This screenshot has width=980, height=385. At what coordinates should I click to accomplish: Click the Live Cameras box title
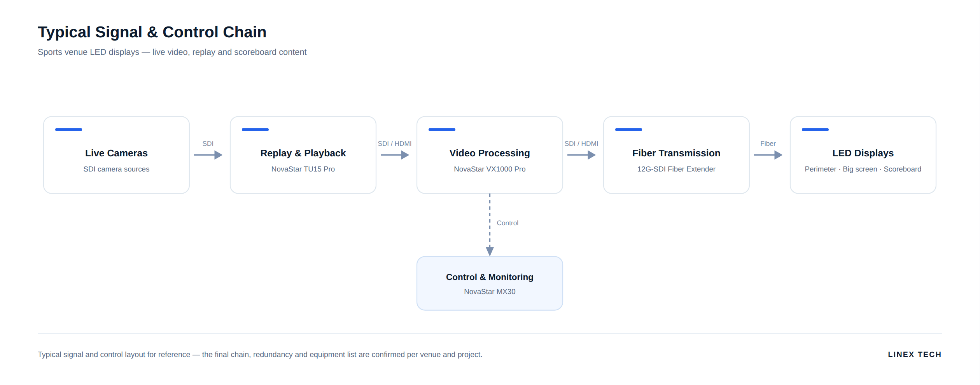tap(116, 153)
